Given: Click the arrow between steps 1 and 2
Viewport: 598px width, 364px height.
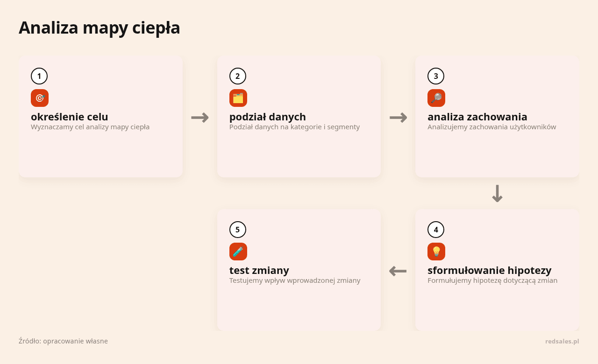Looking at the screenshot, I should pyautogui.click(x=200, y=118).
